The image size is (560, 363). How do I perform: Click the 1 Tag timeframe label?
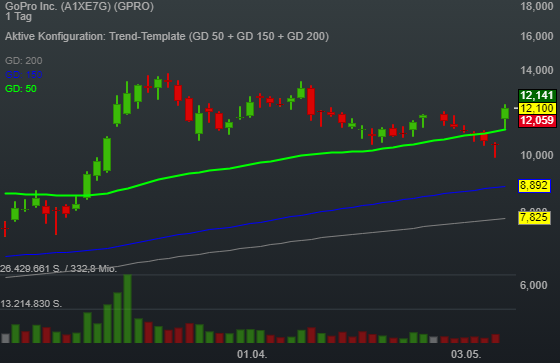click(19, 16)
